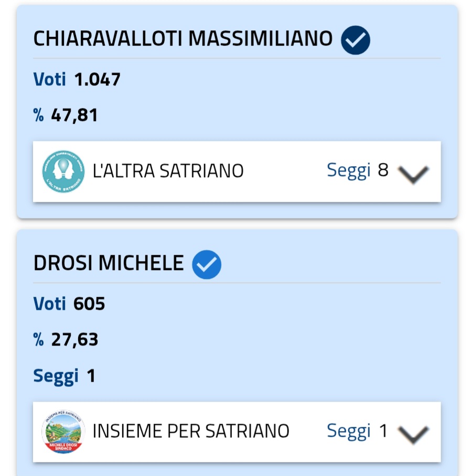Screen dimensions: 471x476
Task: Click the Insieme per Satriano list logo
Action: pos(63,431)
